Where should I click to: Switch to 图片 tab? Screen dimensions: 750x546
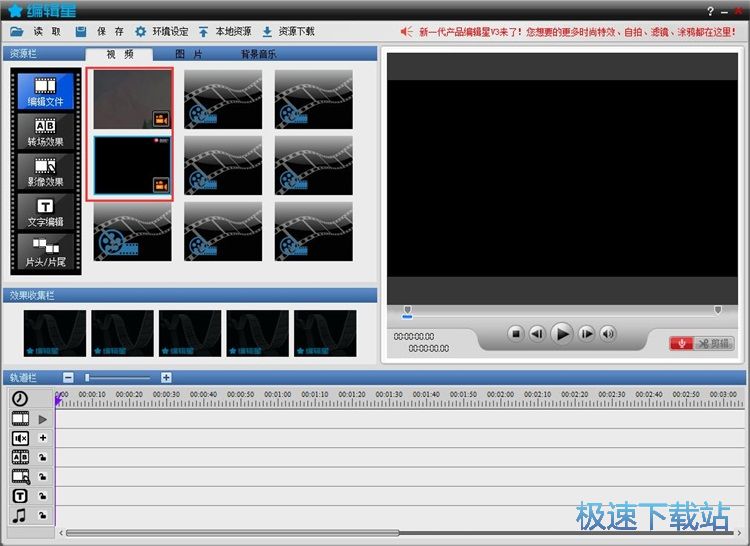pyautogui.click(x=188, y=55)
